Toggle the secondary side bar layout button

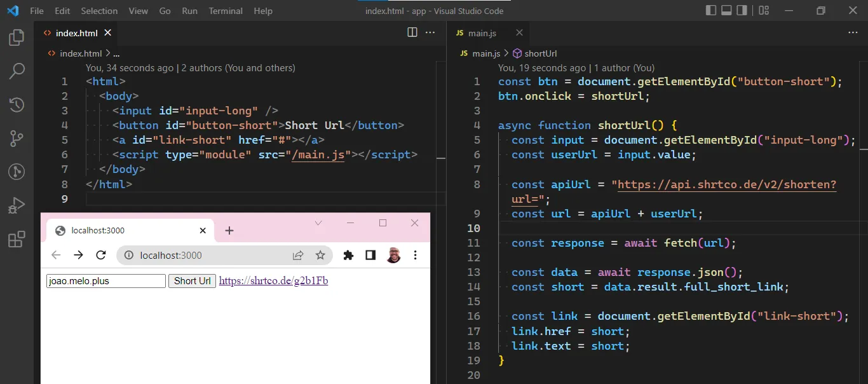click(x=742, y=11)
